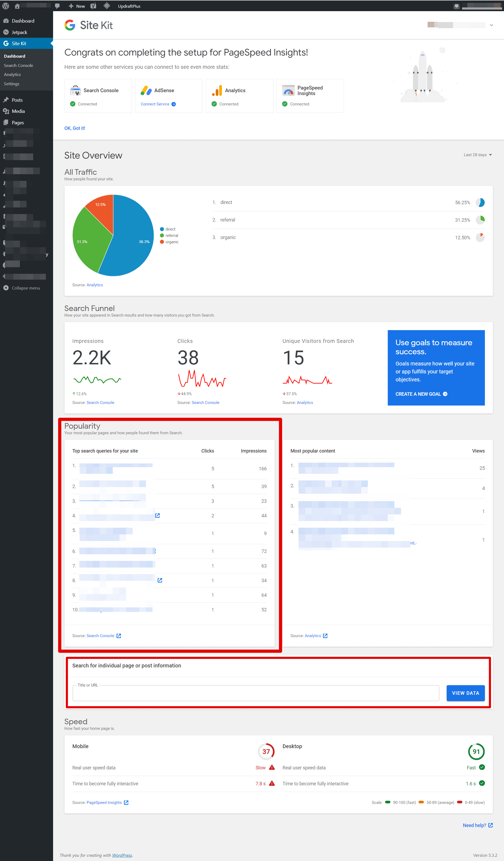Open the site home icon in admin bar
Image resolution: width=504 pixels, height=861 pixels.
click(17, 6)
